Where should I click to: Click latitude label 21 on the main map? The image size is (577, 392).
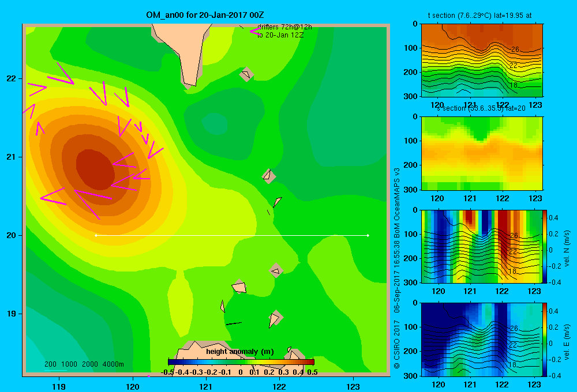(x=12, y=157)
